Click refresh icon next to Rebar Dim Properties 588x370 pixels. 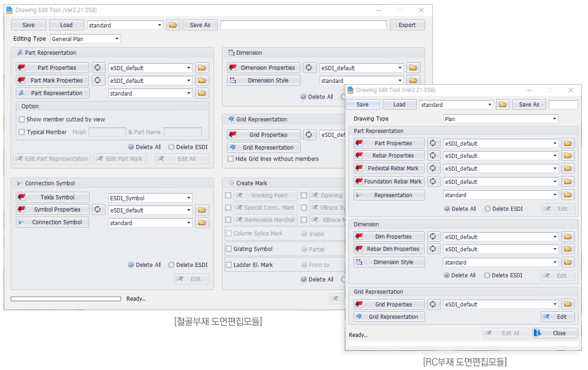pyautogui.click(x=433, y=249)
